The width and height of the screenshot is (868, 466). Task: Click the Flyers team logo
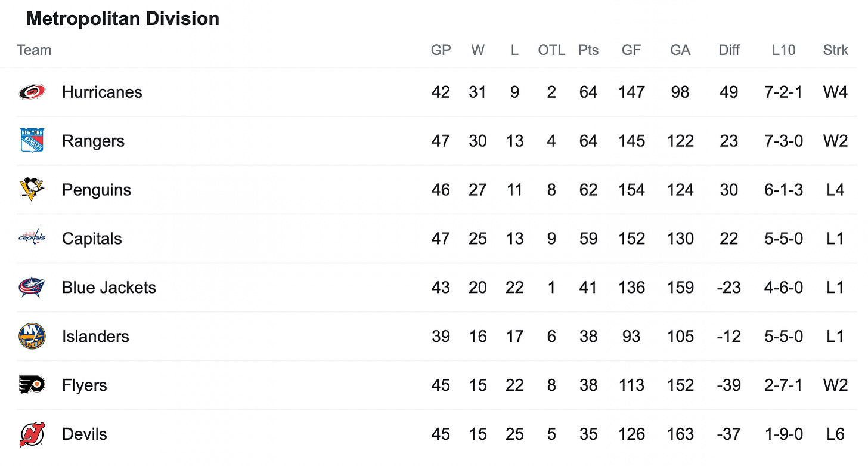click(32, 385)
